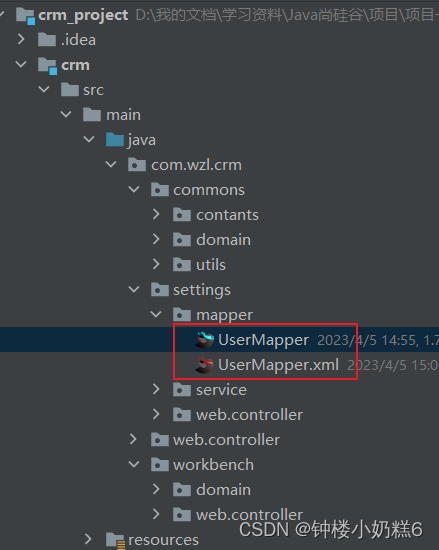Image resolution: width=439 pixels, height=550 pixels.
Task: Collapse the main folder chevron
Action: (x=66, y=114)
